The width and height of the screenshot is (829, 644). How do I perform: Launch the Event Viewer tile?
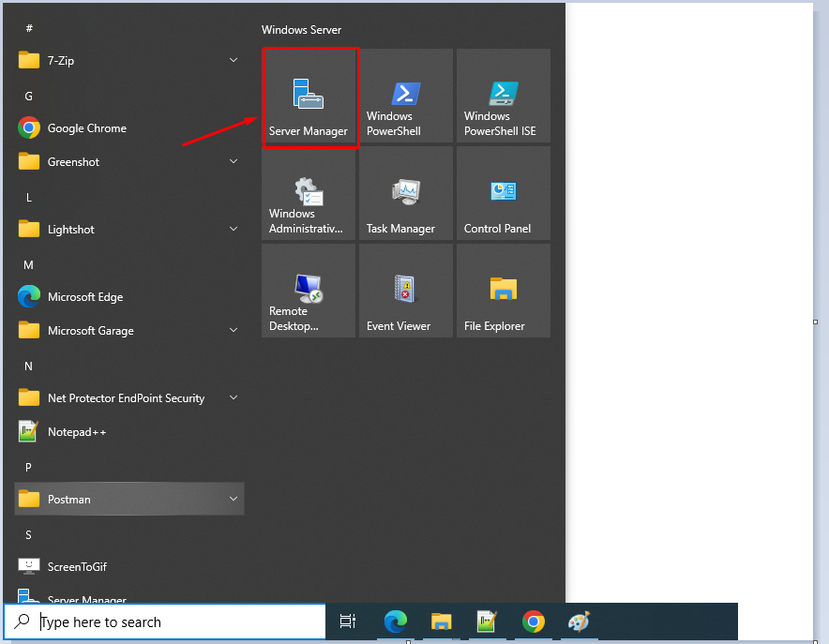click(406, 292)
